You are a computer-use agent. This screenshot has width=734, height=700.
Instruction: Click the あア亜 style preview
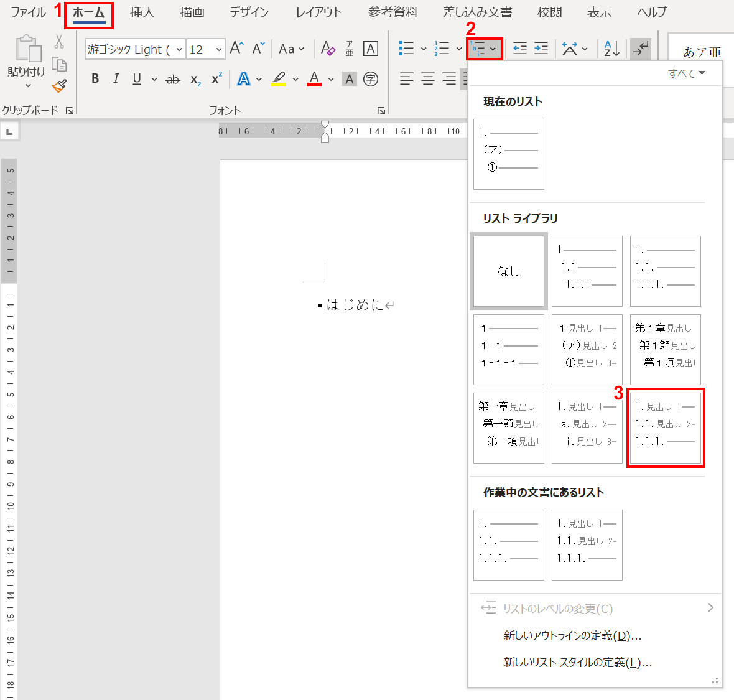(x=702, y=52)
